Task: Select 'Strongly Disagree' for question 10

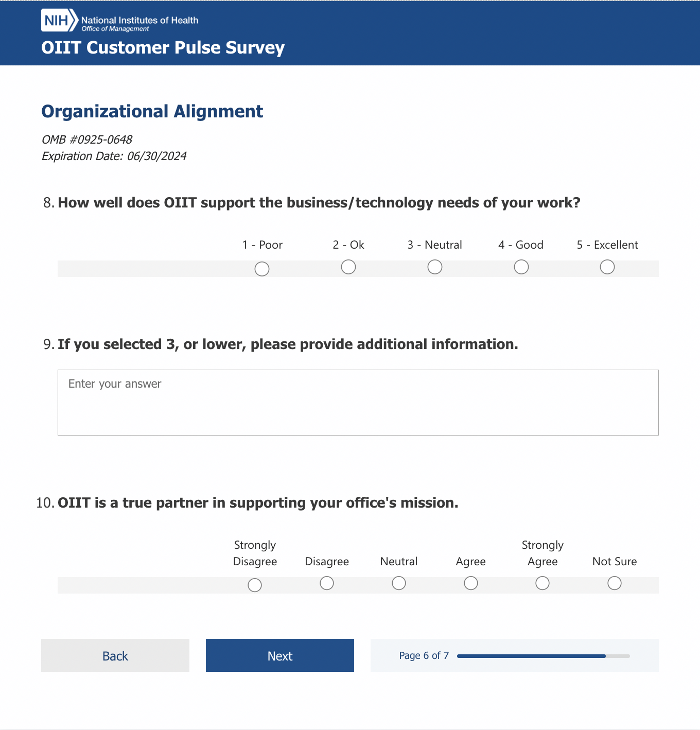Action: pyautogui.click(x=255, y=585)
